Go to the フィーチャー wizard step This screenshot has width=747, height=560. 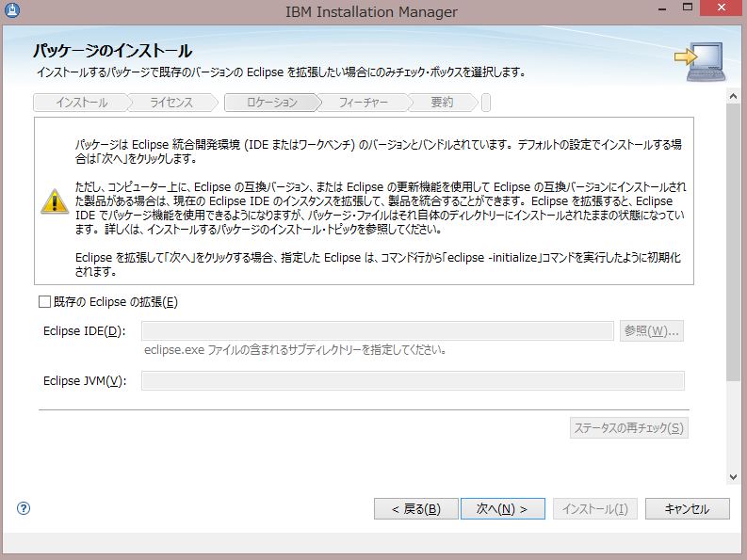click(x=363, y=103)
